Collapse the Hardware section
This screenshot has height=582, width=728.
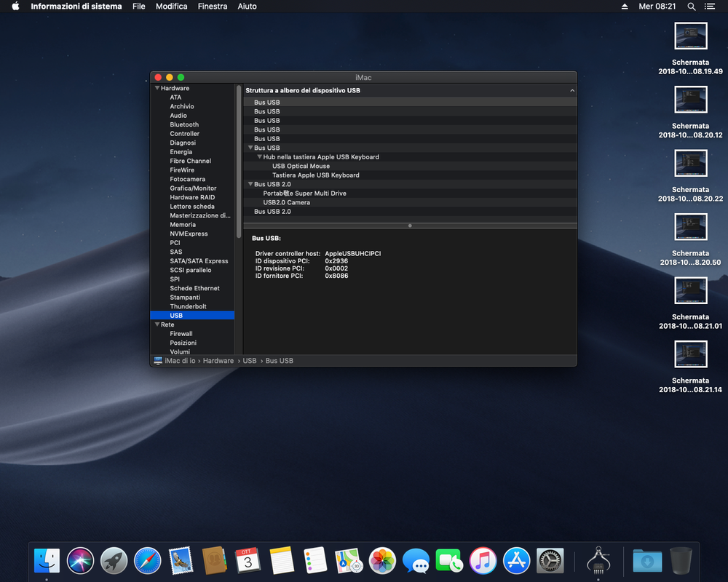[157, 88]
